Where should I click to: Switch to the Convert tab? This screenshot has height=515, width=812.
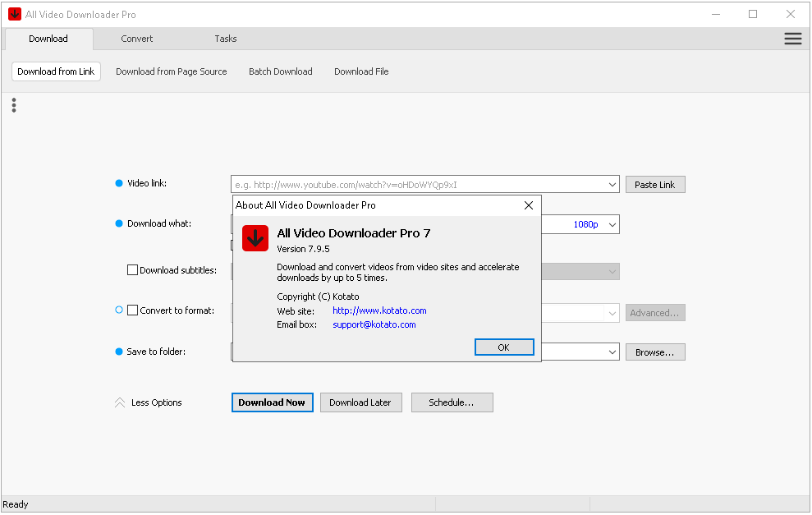[x=137, y=39]
